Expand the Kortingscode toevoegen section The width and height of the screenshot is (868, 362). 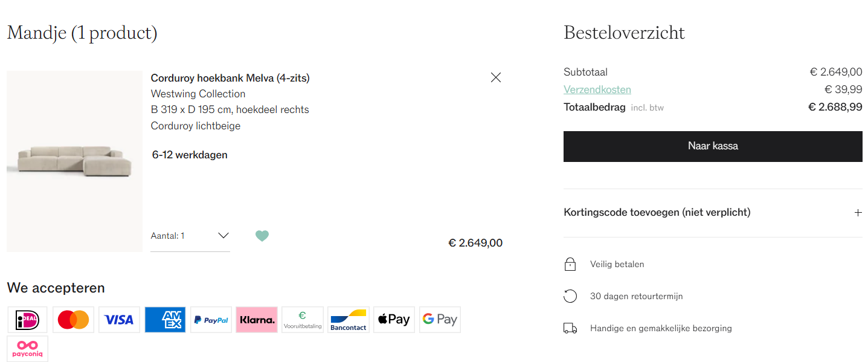tap(713, 213)
